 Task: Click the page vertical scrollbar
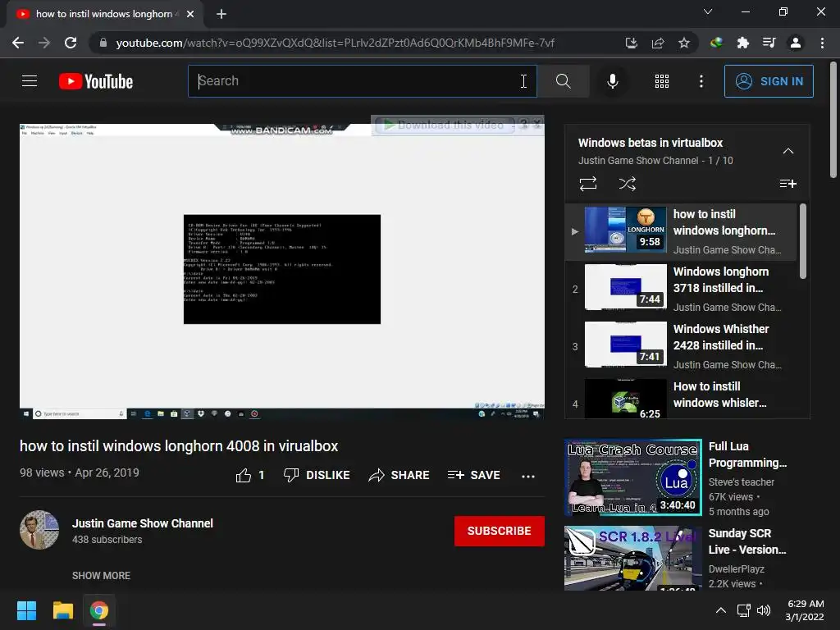tap(833, 120)
